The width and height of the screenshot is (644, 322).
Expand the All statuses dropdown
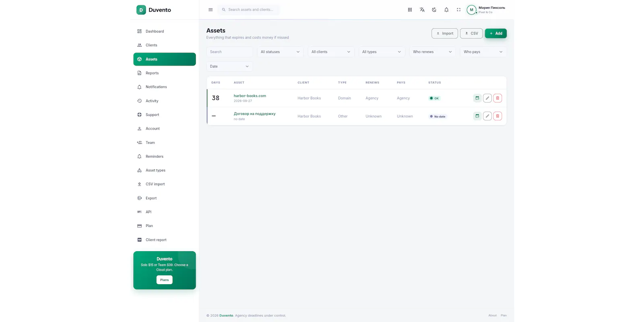280,52
